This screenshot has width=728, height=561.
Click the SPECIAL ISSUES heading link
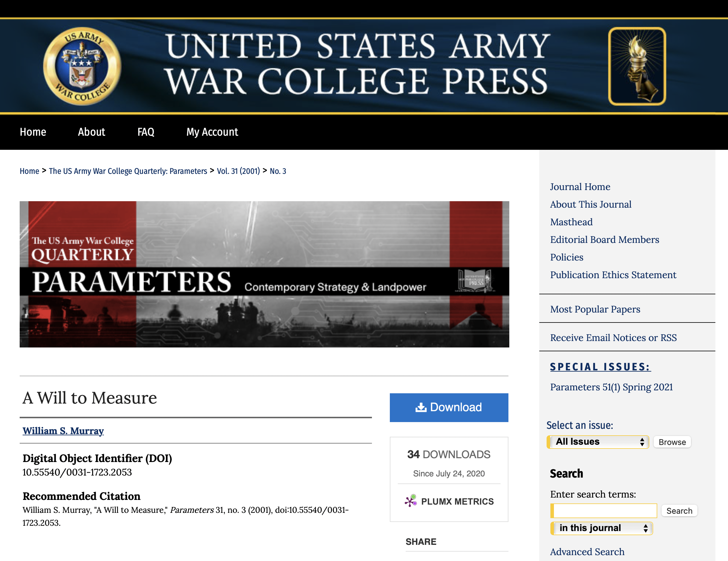tap(600, 367)
